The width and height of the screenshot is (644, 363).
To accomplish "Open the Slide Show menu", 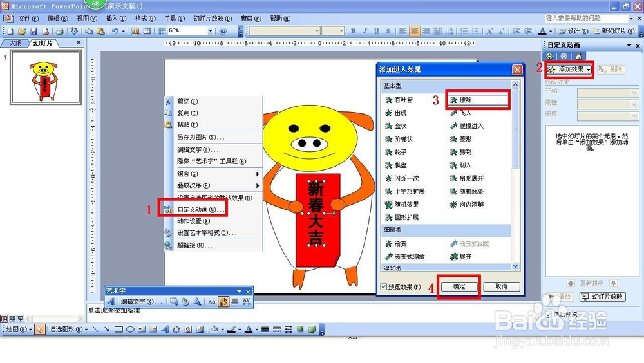I will coord(213,19).
